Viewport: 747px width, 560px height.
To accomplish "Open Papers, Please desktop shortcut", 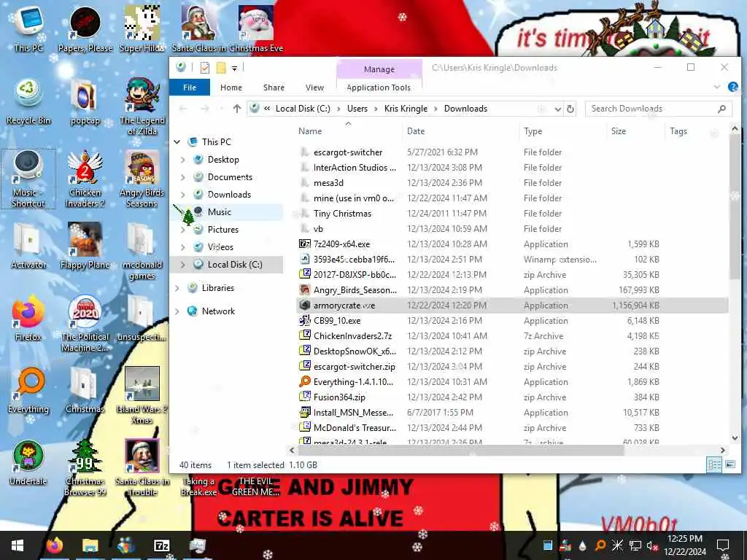I will [x=85, y=28].
